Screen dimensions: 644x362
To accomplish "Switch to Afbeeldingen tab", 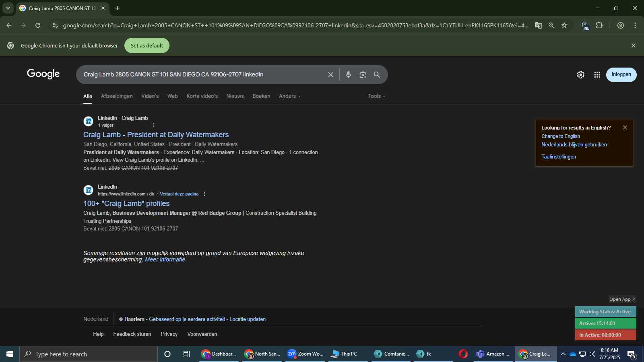I will click(117, 96).
